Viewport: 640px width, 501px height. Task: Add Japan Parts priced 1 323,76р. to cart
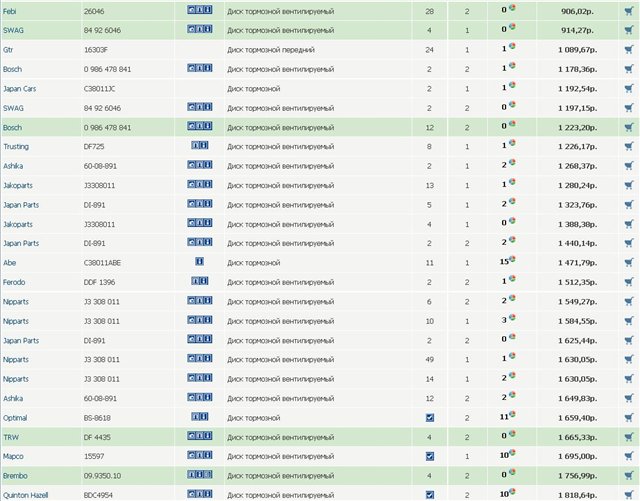coord(629,205)
